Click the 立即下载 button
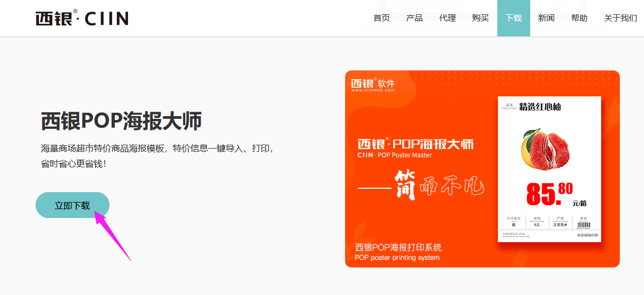644x295 pixels. click(73, 205)
